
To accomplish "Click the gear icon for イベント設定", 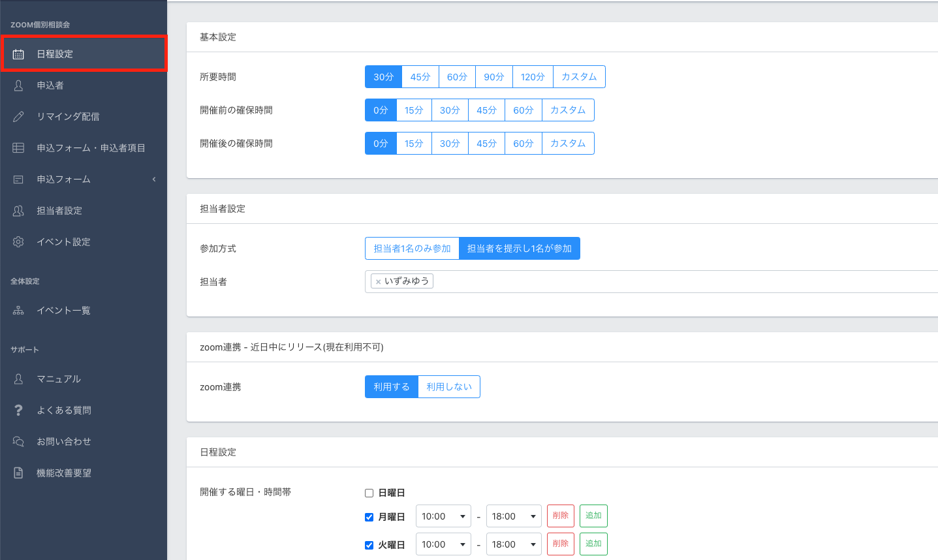I will pyautogui.click(x=18, y=242).
